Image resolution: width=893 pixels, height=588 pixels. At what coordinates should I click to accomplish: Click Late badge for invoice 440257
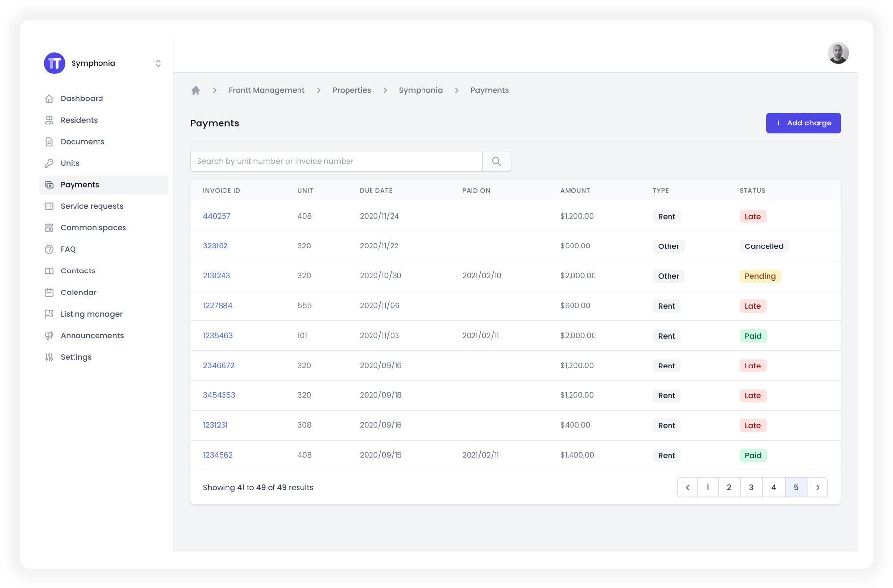coord(753,217)
